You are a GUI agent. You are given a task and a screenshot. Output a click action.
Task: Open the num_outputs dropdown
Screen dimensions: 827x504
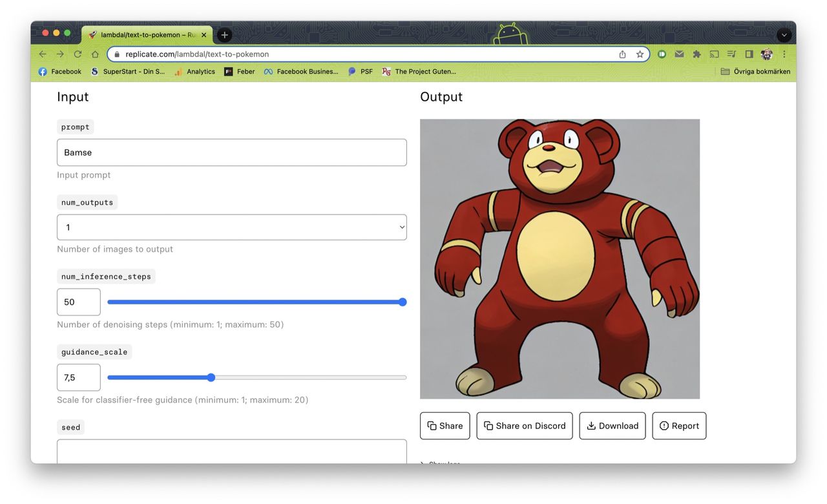click(x=231, y=227)
